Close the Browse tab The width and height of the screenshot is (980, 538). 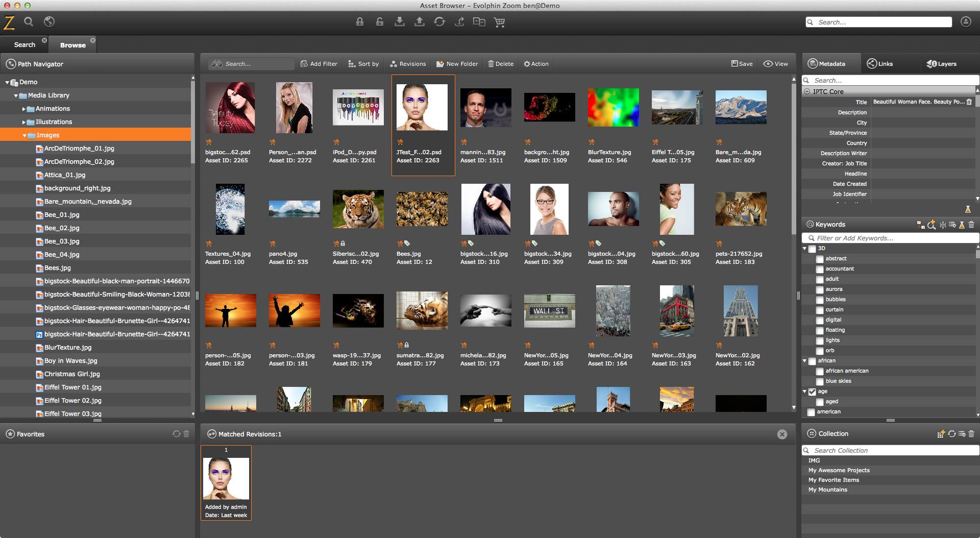93,40
